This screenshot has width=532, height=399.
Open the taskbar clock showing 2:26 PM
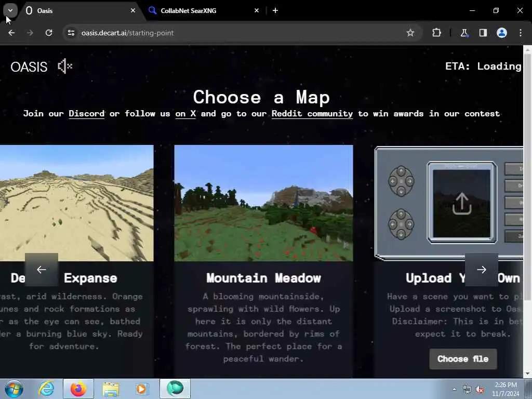[x=506, y=389]
